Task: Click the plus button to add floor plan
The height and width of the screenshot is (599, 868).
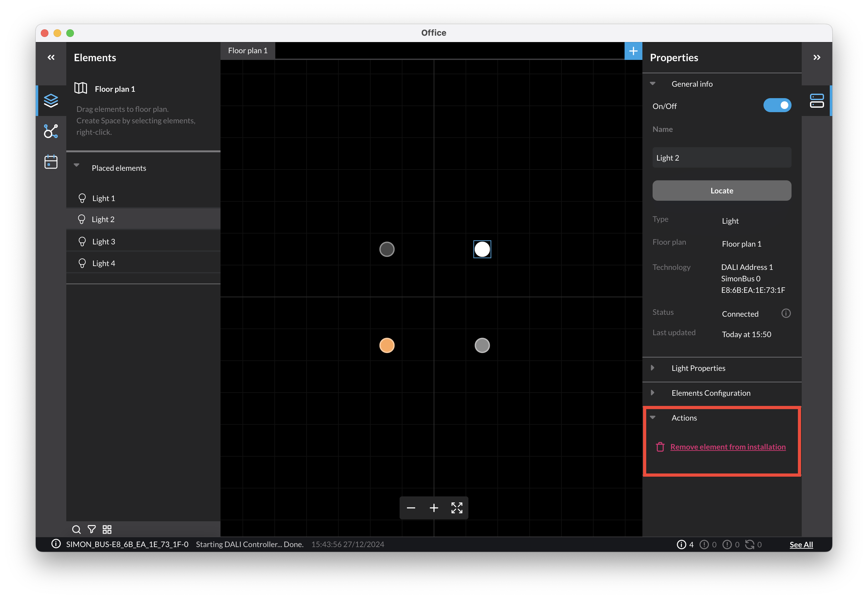Action: coord(633,51)
